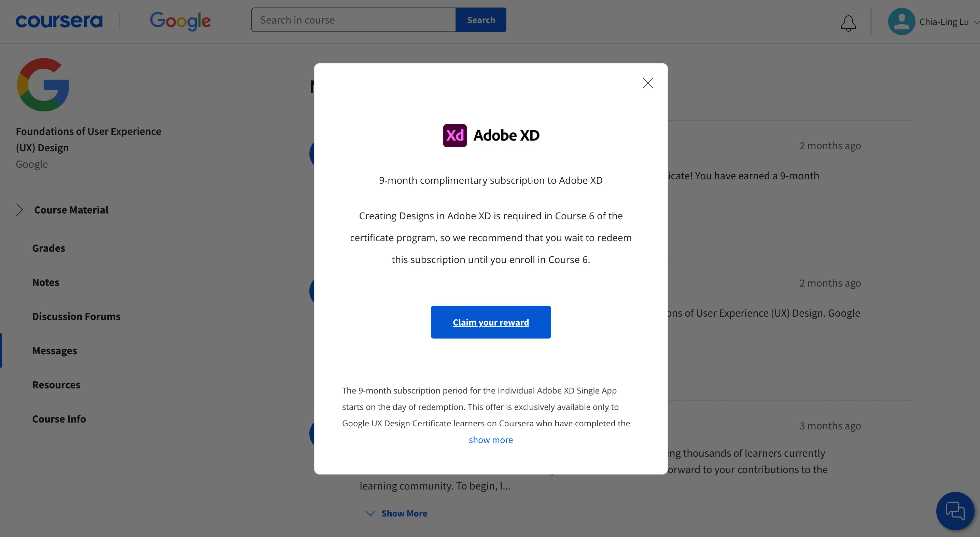This screenshot has height=537, width=980.
Task: Click the Adobe XD logo icon
Action: (x=454, y=136)
